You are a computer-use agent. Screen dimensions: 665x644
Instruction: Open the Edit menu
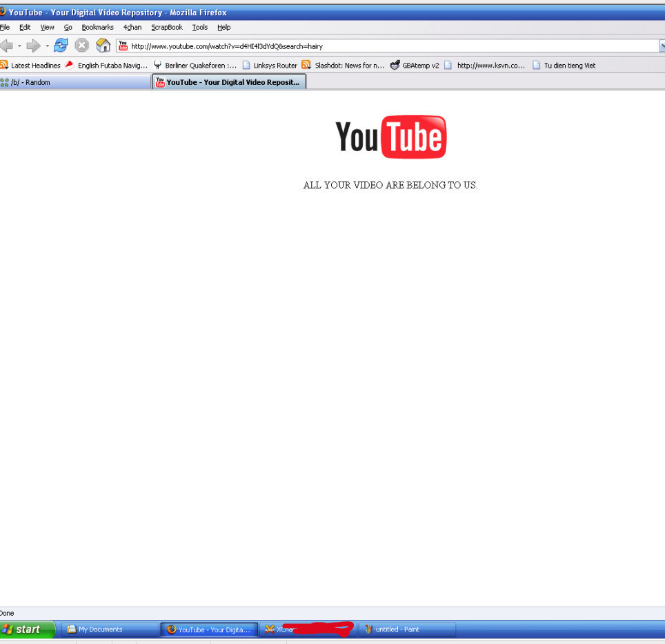(25, 27)
